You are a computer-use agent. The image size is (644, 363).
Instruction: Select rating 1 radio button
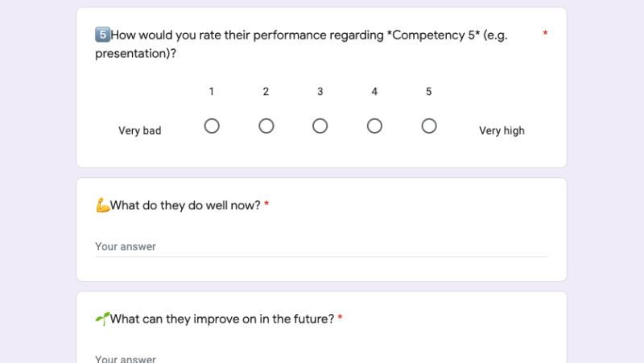coord(212,126)
